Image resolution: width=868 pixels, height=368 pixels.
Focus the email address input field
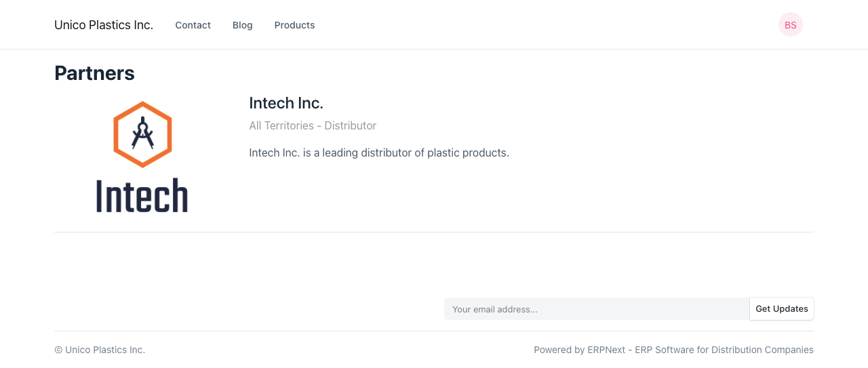(596, 309)
